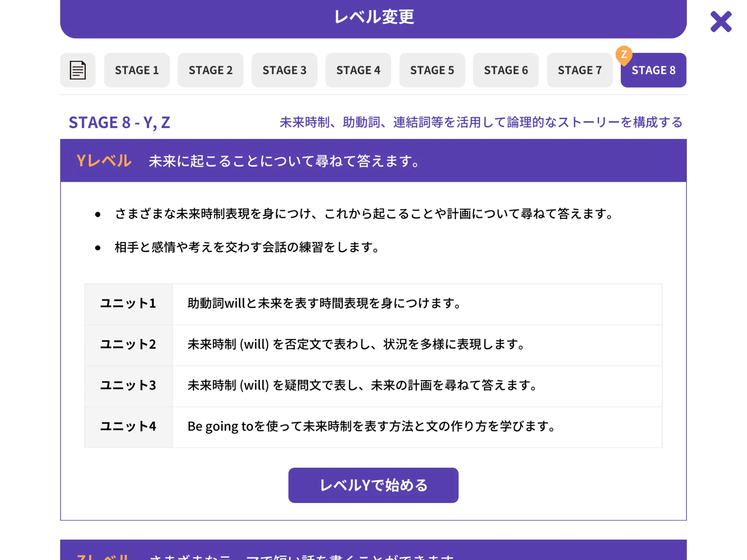Select the ユニット4 row label
Screen dimensions: 747x560
128,426
